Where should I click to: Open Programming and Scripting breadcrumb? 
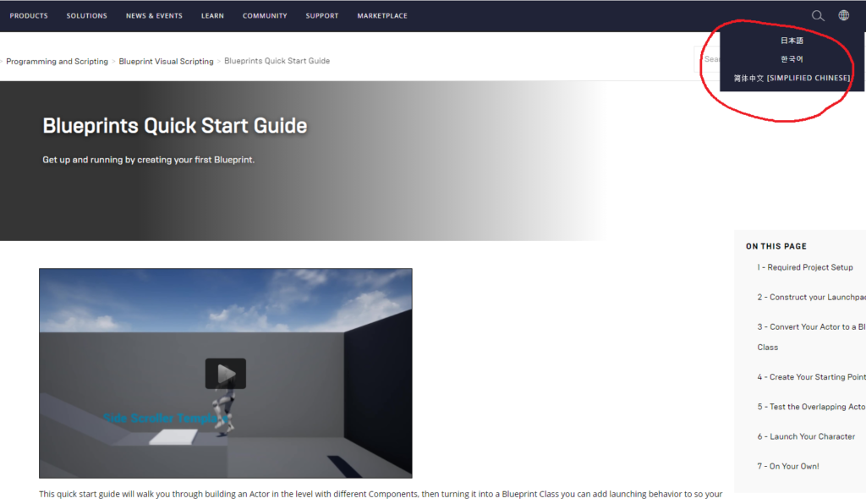[x=58, y=62]
